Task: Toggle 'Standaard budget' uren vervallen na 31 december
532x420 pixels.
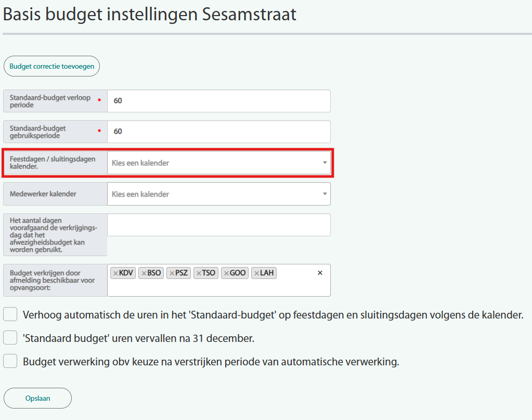Action: [10, 338]
